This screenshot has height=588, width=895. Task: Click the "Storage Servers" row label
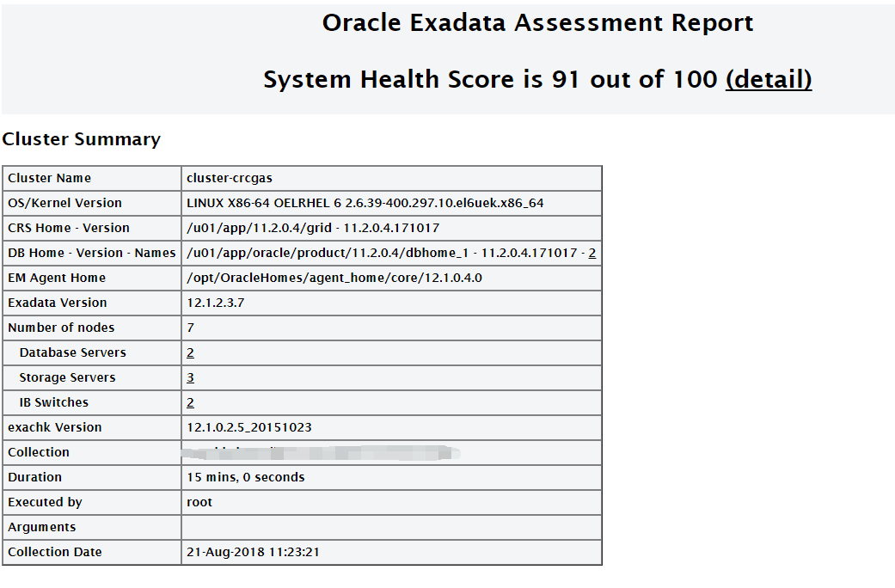point(67,378)
